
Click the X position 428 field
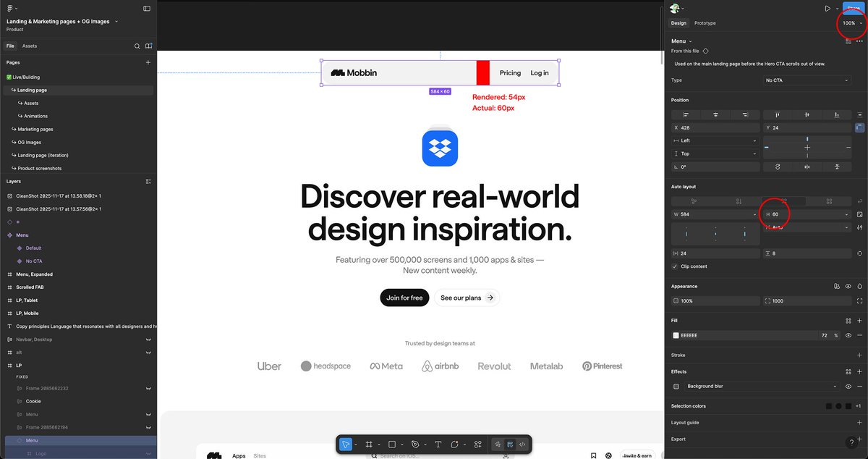click(x=715, y=127)
